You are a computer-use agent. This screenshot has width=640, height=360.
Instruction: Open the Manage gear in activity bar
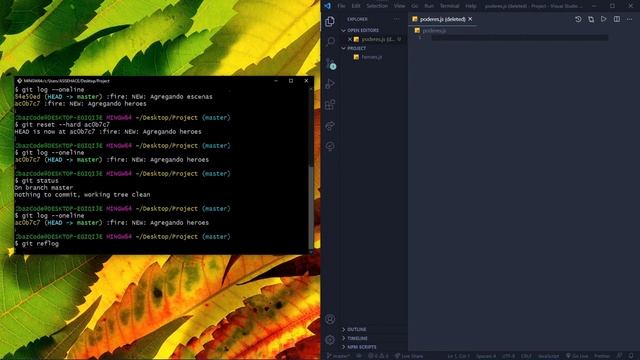[x=330, y=340]
